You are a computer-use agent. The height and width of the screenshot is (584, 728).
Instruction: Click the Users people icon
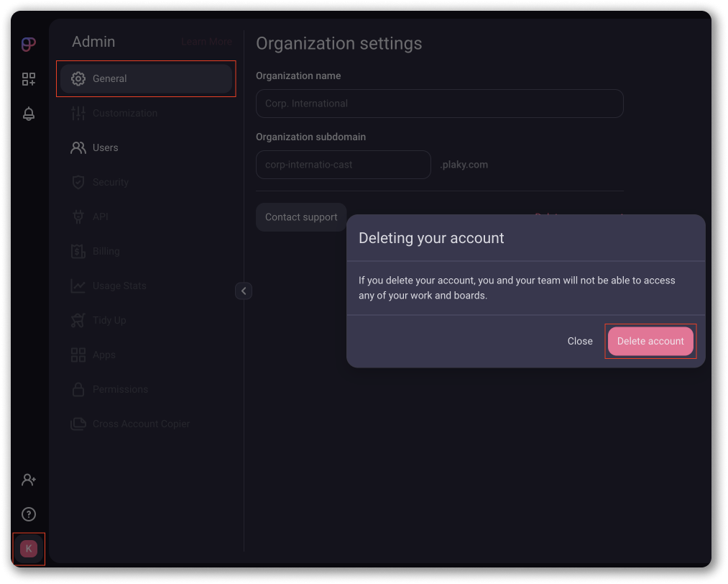click(78, 147)
